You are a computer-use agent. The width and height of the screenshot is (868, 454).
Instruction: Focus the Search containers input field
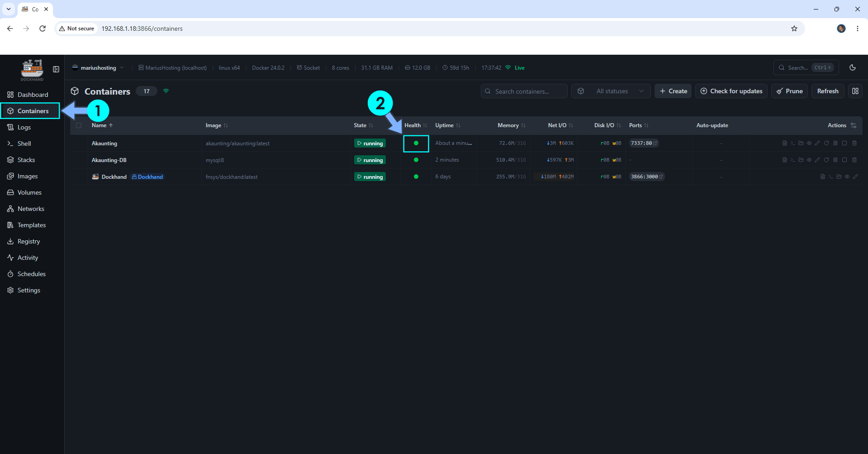click(524, 91)
